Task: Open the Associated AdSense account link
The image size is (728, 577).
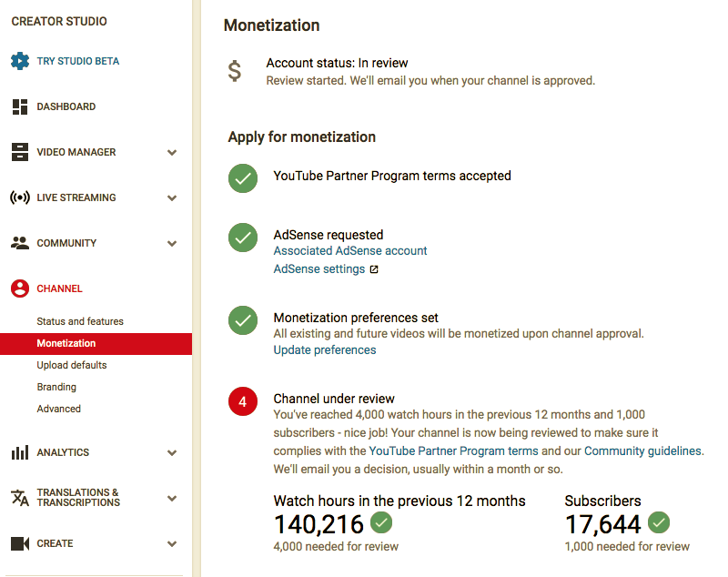Action: 350,250
